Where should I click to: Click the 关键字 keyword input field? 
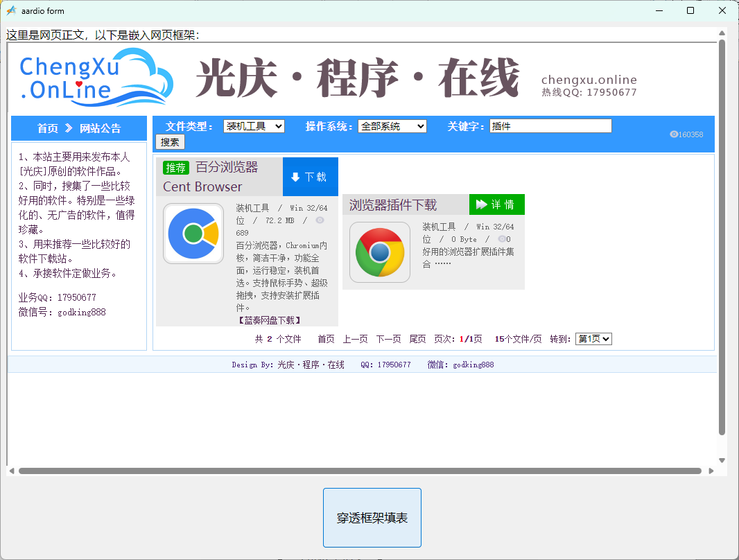click(550, 126)
